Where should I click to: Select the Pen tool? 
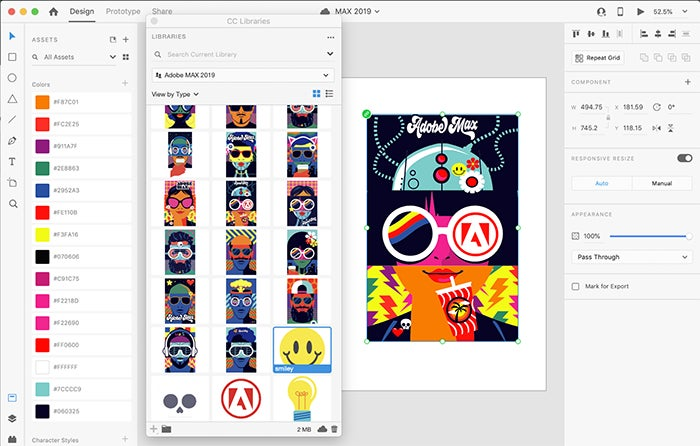12,141
